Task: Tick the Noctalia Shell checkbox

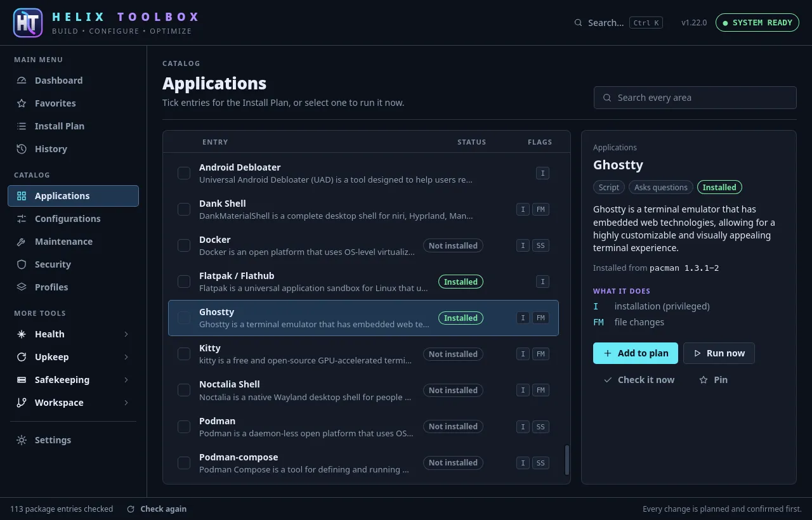Action: 184,390
